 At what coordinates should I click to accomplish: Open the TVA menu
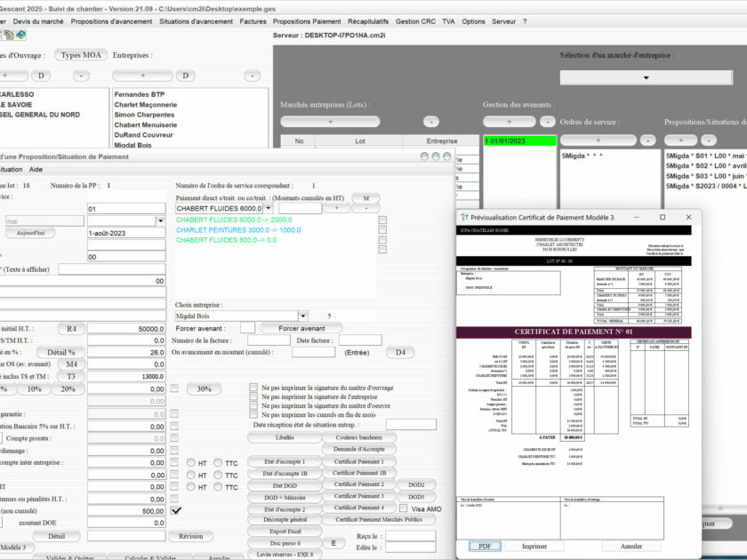tap(448, 21)
